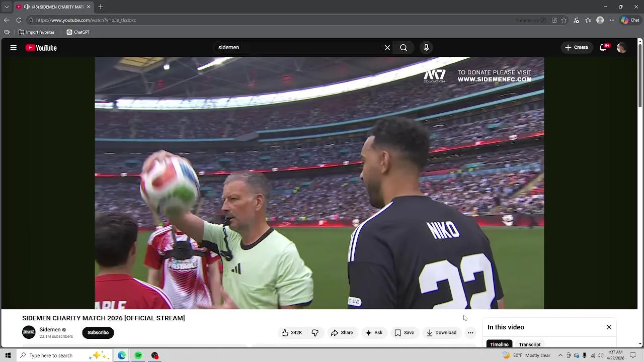Open Import favorites bookmark
644x362 pixels.
[x=37, y=32]
